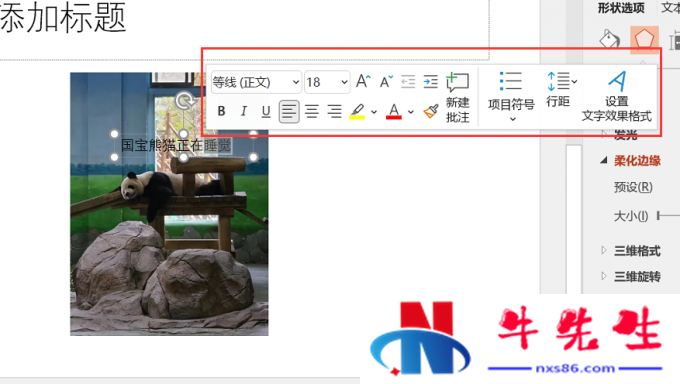This screenshot has height=384, width=680.
Task: Align text right in mini toolbar
Action: (x=334, y=111)
